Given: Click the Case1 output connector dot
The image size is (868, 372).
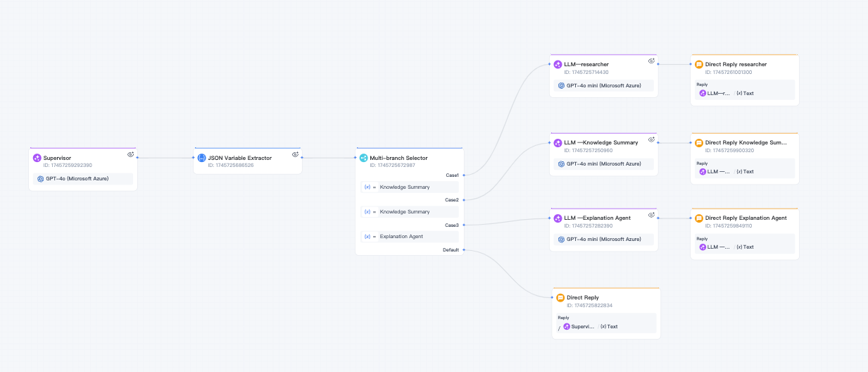Looking at the screenshot, I should click(x=464, y=175).
